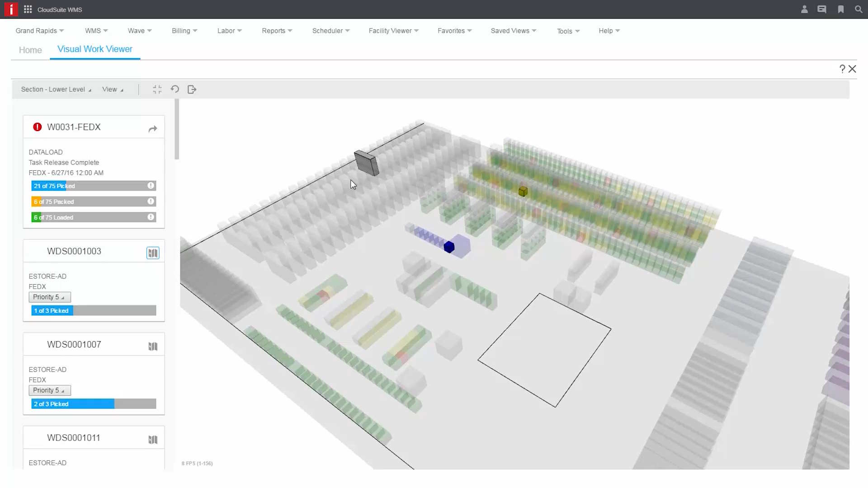Image resolution: width=868 pixels, height=488 pixels.
Task: Click the export icon in toolbar
Action: point(192,89)
